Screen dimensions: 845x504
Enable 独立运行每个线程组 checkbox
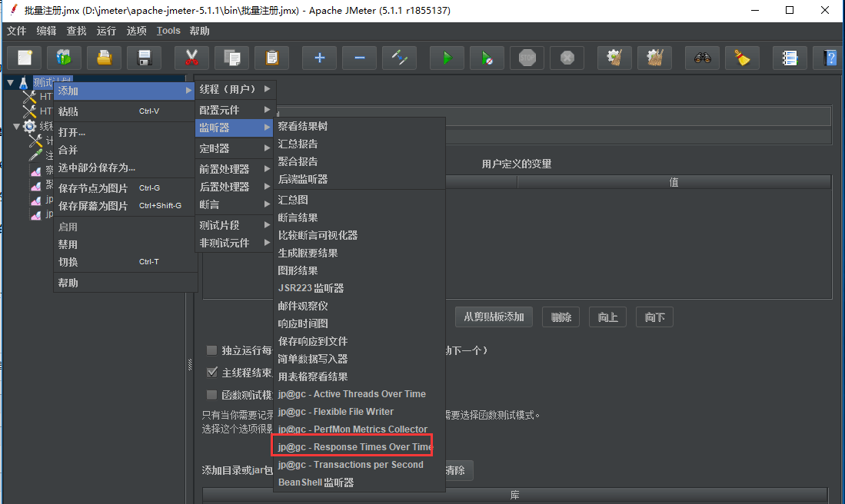pyautogui.click(x=211, y=350)
